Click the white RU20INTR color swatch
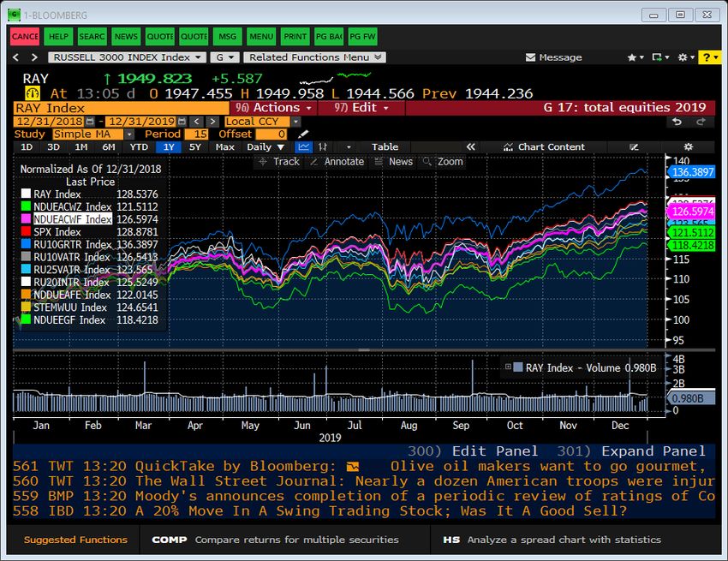Screen dimensions: 728x561 click(26, 282)
